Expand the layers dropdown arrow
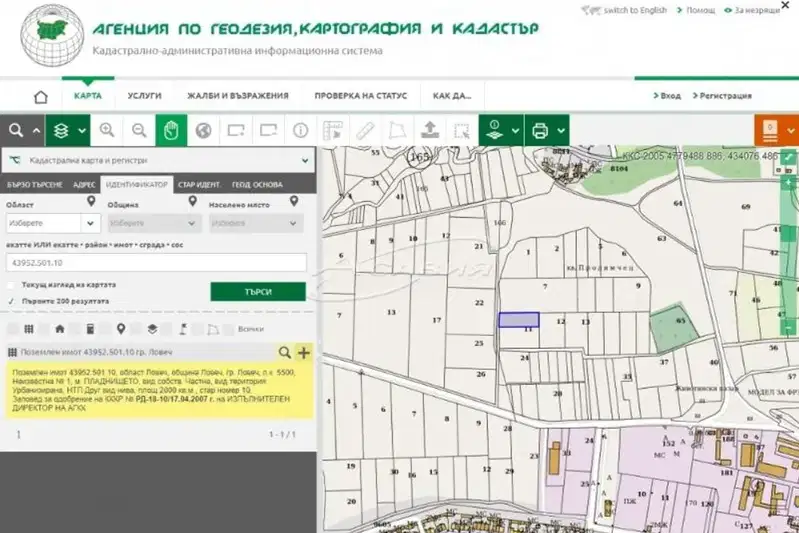799x533 pixels. coord(82,131)
